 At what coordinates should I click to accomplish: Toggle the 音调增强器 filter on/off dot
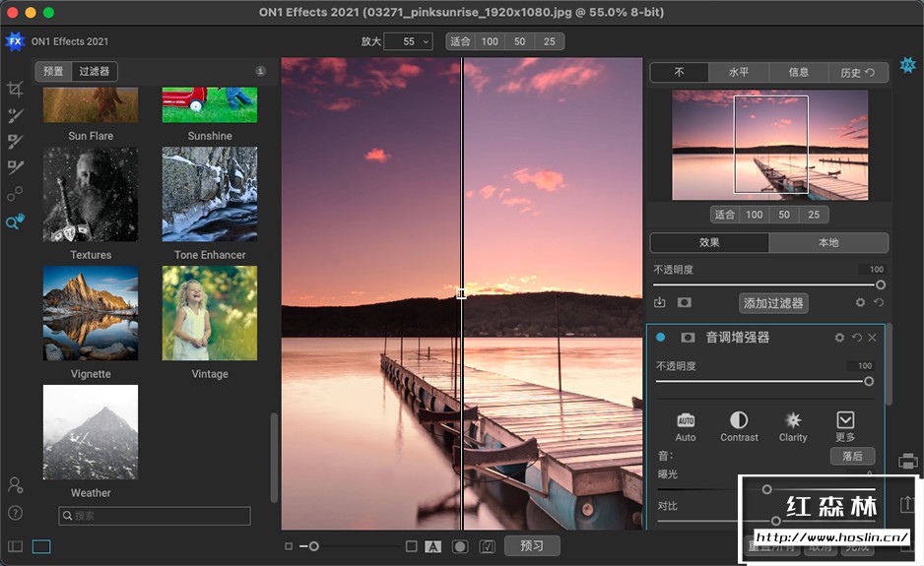661,338
